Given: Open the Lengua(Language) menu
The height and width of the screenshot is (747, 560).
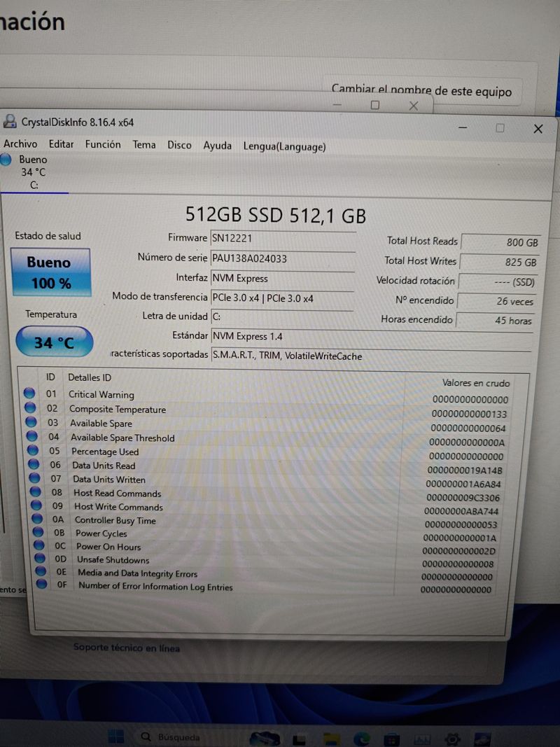Looking at the screenshot, I should tap(284, 147).
